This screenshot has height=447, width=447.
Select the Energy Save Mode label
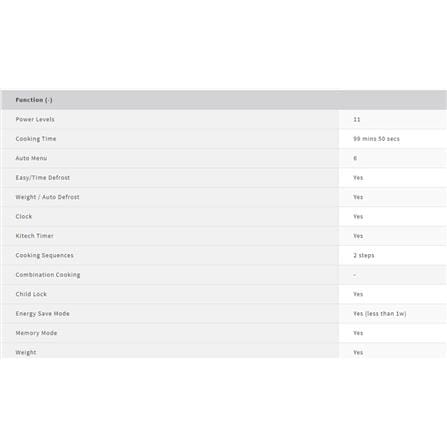point(42,314)
